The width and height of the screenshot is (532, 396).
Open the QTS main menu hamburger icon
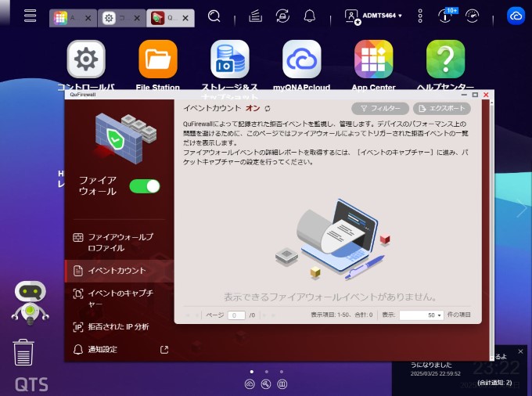(30, 16)
